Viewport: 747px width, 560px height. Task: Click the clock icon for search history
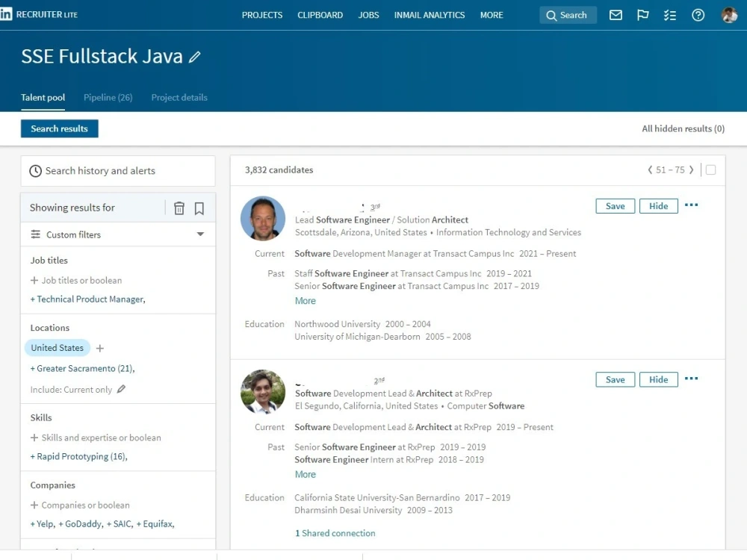point(36,171)
